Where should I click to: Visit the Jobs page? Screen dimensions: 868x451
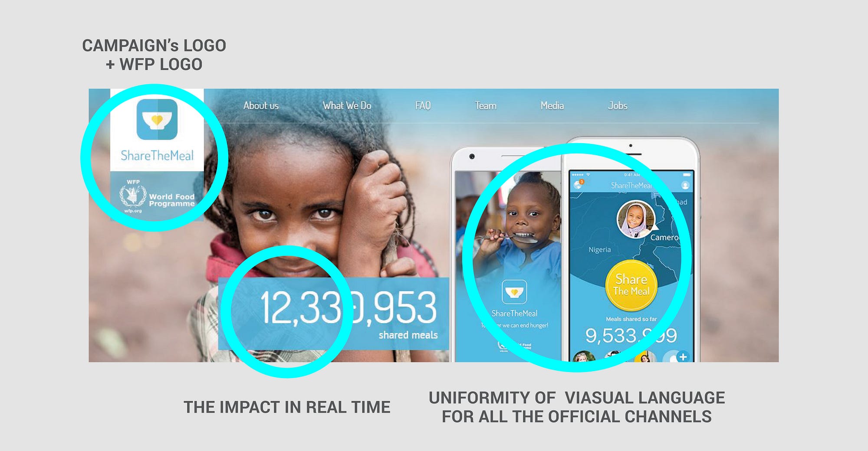[617, 106]
